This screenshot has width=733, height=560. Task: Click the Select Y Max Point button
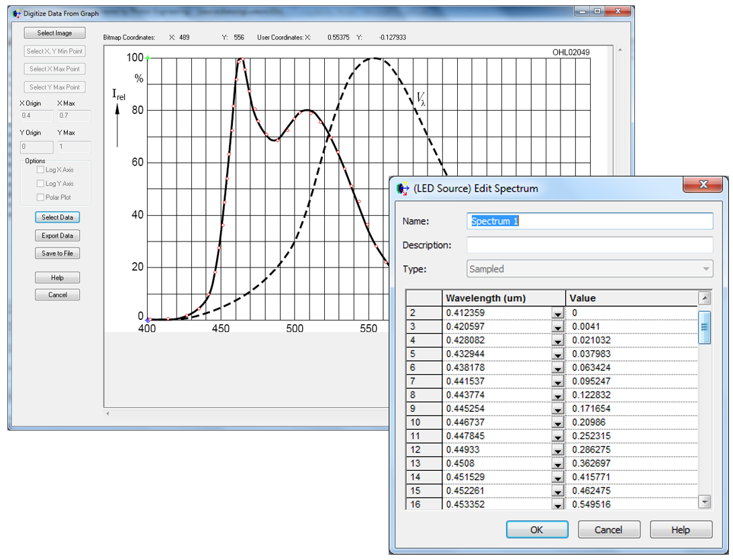click(x=54, y=87)
